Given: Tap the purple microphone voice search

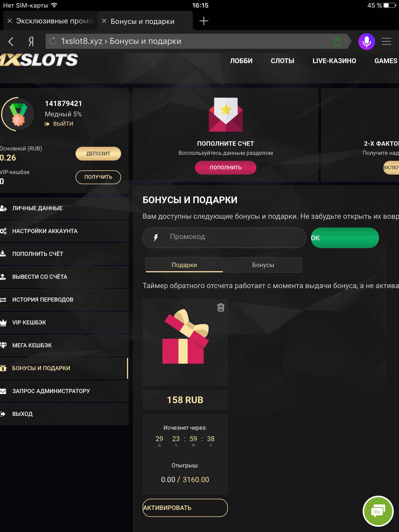Looking at the screenshot, I should [x=367, y=41].
